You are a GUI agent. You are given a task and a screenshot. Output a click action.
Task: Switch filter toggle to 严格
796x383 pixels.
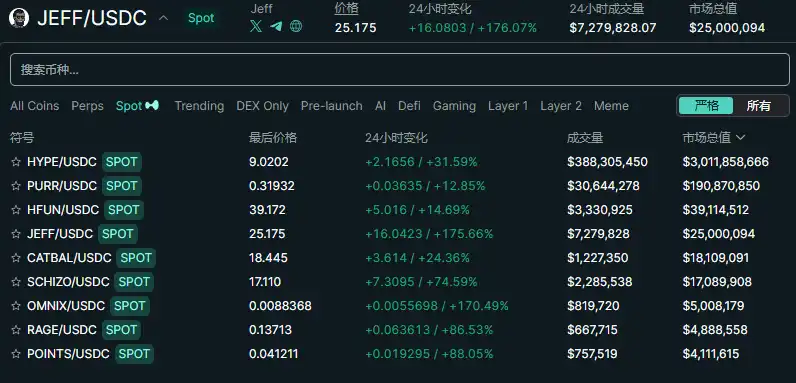click(706, 106)
